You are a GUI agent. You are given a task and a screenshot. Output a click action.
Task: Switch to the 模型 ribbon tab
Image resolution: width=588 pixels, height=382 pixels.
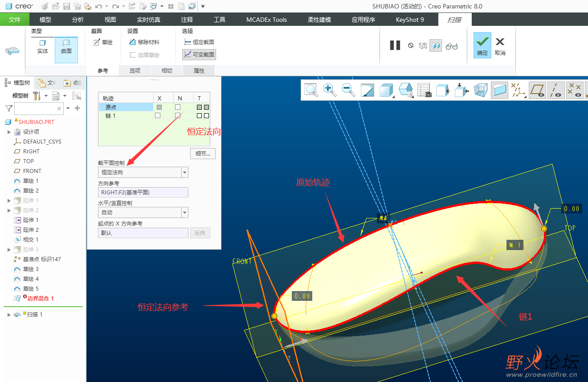pos(45,20)
